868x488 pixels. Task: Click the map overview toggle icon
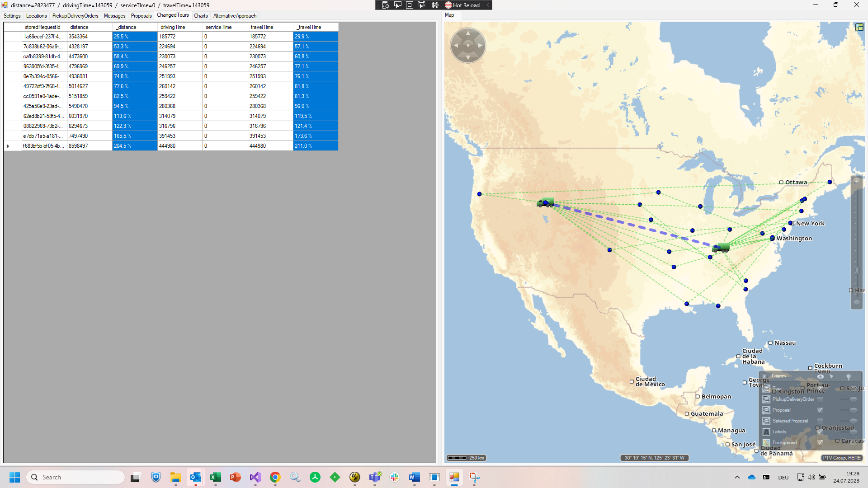click(x=859, y=27)
